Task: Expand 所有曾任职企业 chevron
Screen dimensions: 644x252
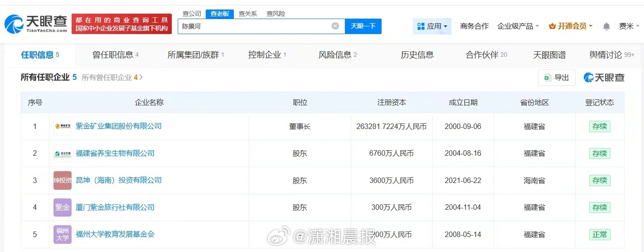Action: point(141,77)
